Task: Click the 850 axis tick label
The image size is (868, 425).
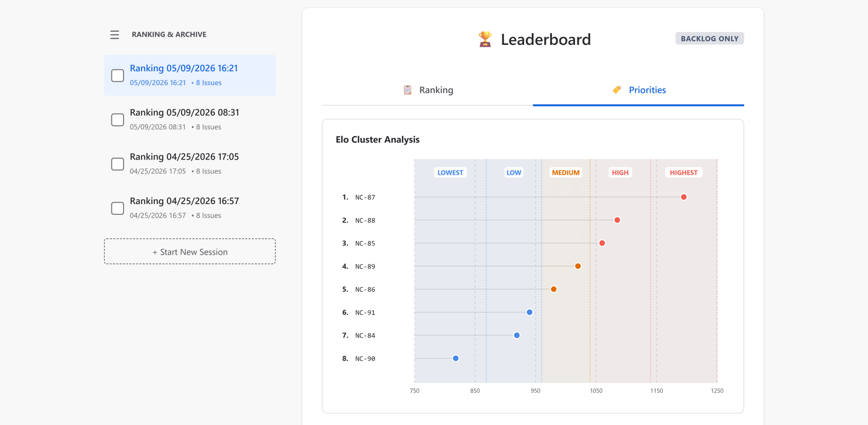Action: (x=475, y=391)
